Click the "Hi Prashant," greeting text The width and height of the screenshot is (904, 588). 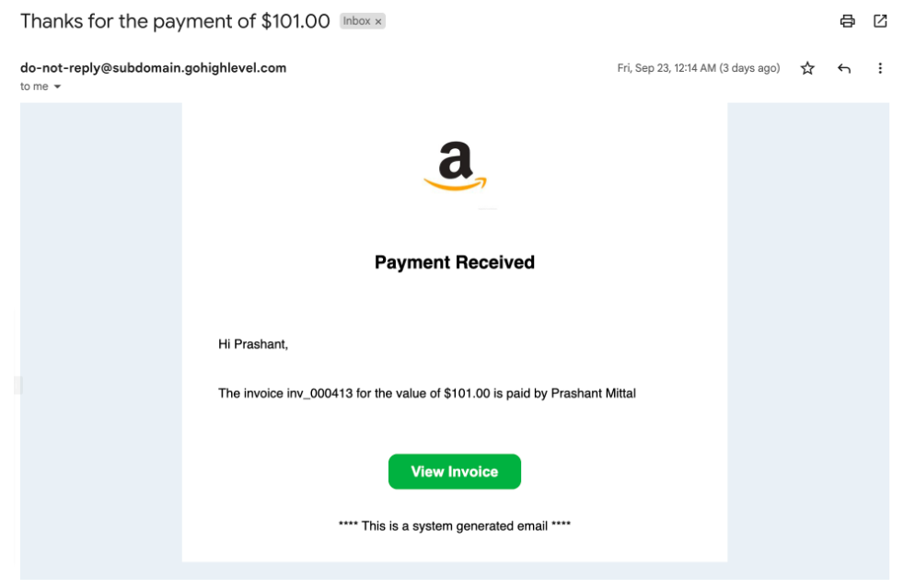click(253, 344)
